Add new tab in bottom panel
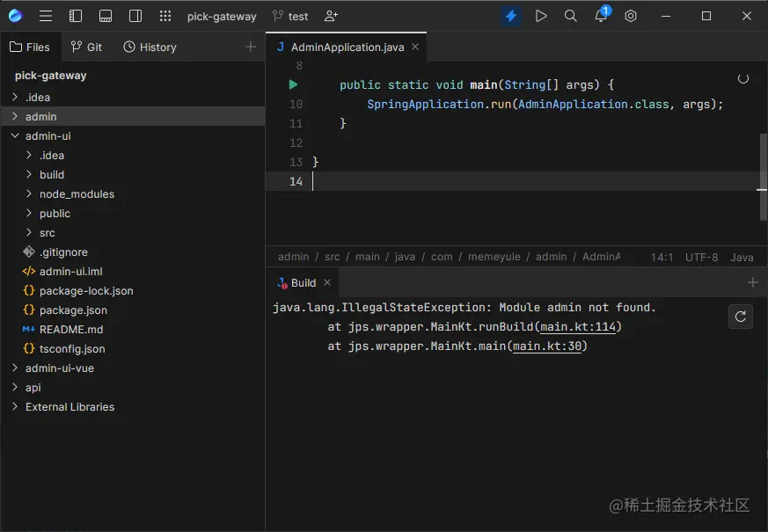The height and width of the screenshot is (532, 768). pyautogui.click(x=753, y=282)
